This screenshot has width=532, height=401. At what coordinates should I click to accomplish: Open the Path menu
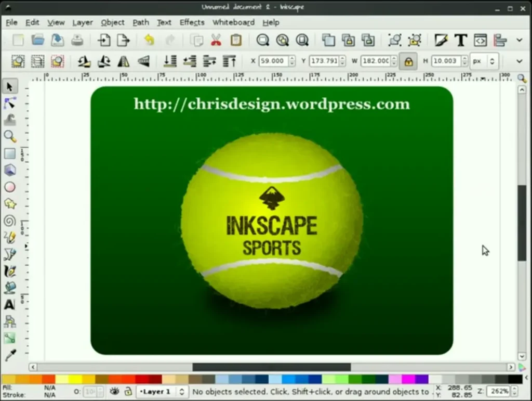(141, 22)
